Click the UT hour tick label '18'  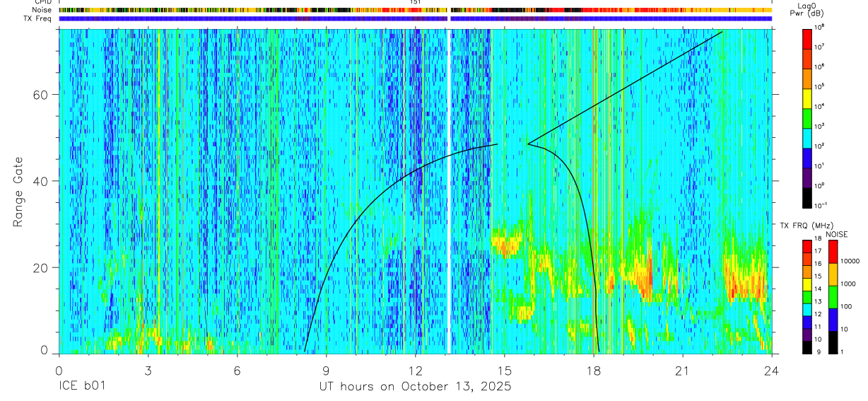click(x=594, y=371)
